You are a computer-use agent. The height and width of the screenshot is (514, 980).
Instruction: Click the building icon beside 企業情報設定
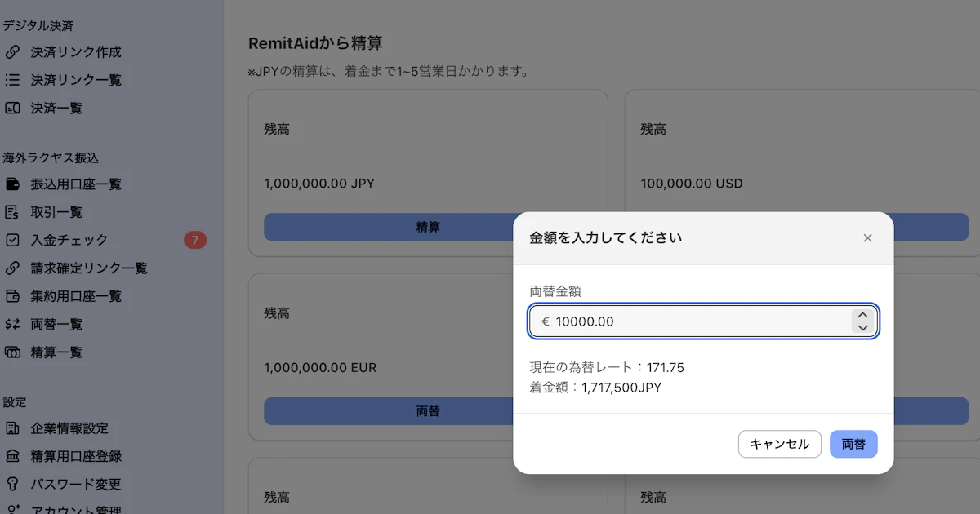(12, 428)
